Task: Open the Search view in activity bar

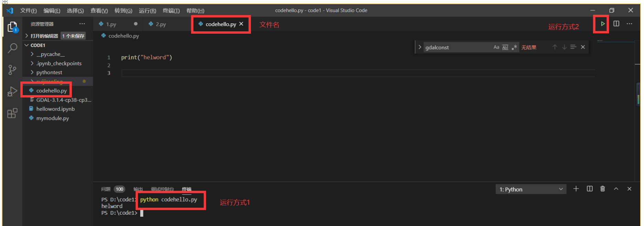Action: click(x=12, y=48)
